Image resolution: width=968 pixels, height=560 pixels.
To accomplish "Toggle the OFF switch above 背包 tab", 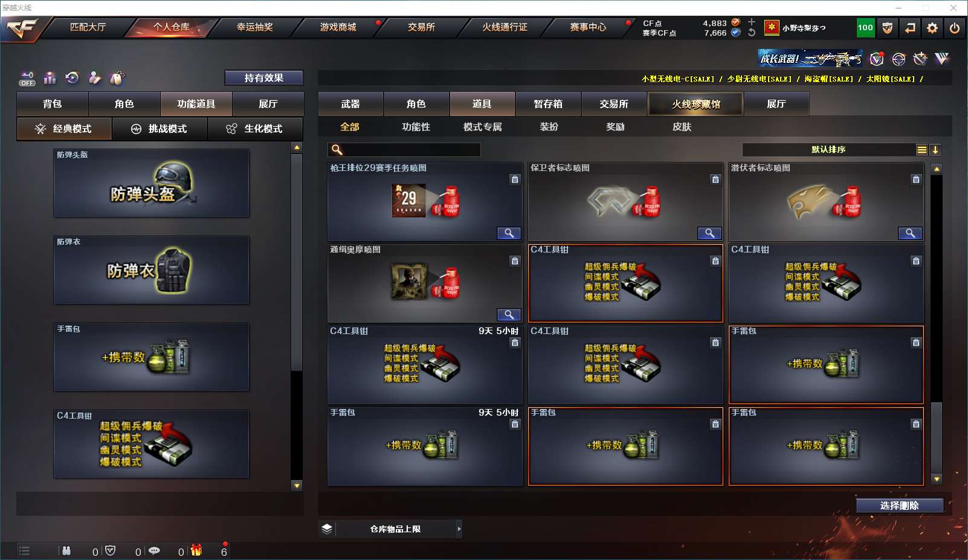I will [x=27, y=79].
